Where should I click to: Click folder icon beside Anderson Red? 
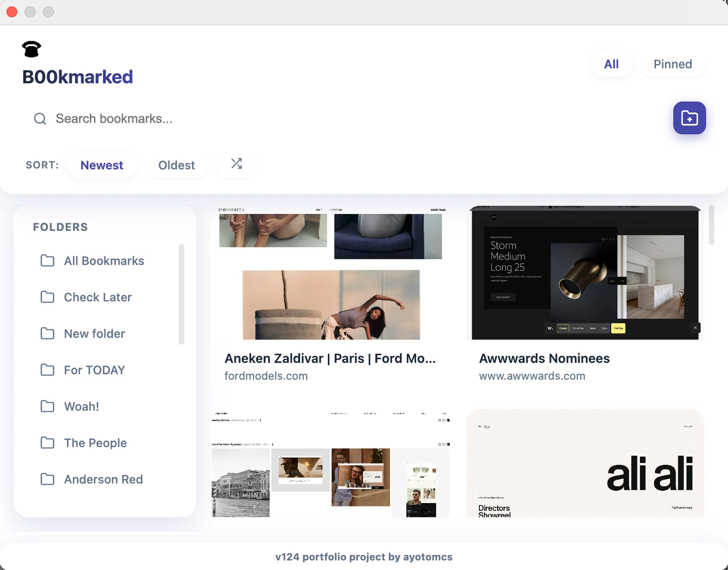47,479
